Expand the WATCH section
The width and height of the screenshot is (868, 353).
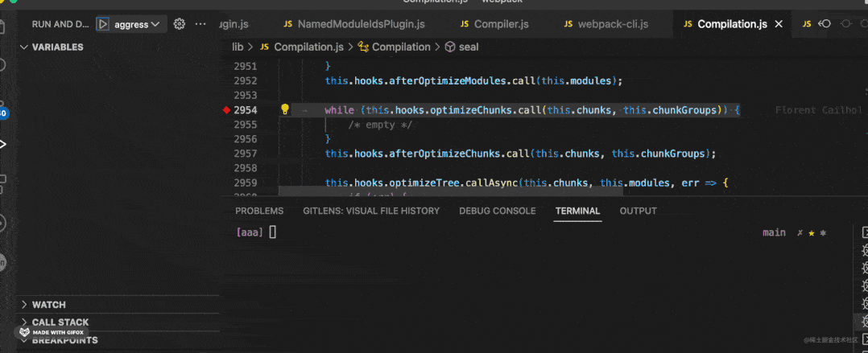point(48,305)
